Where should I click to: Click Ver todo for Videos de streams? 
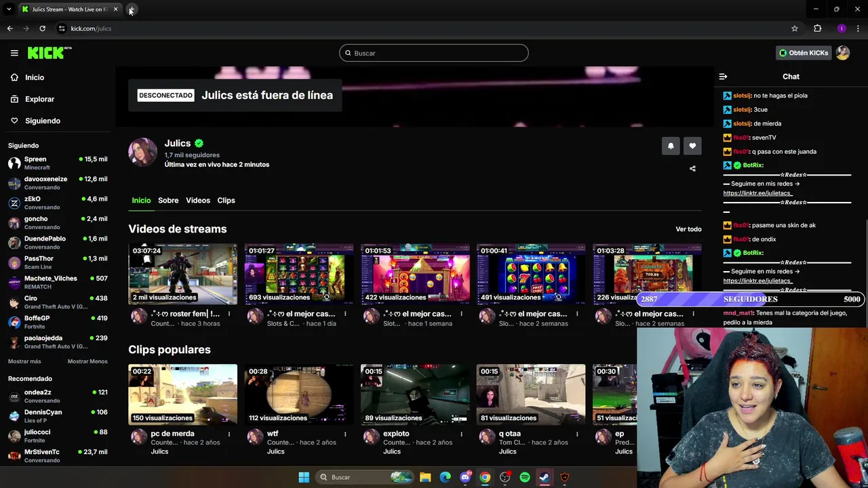688,229
